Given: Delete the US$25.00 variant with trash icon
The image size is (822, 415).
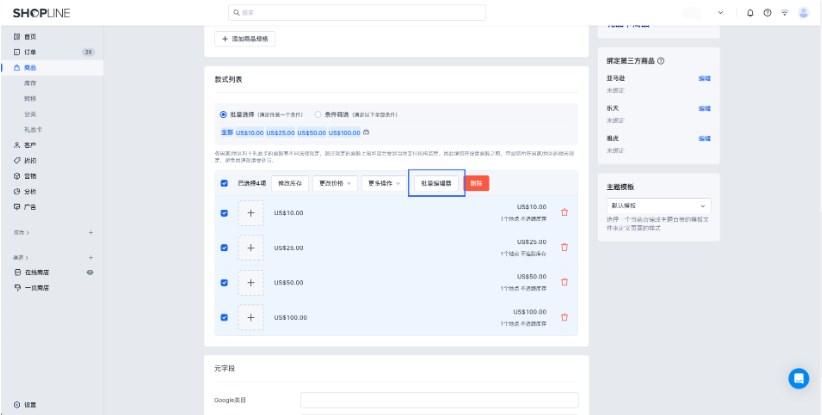Looking at the screenshot, I should click(x=564, y=247).
